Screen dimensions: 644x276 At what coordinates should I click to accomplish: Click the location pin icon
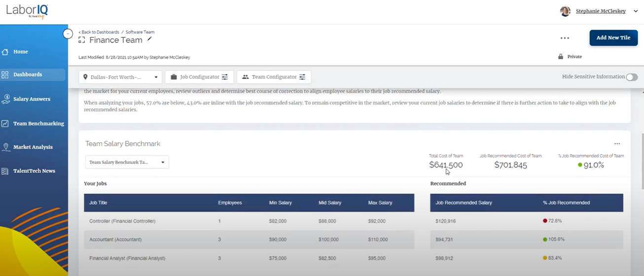coord(85,77)
